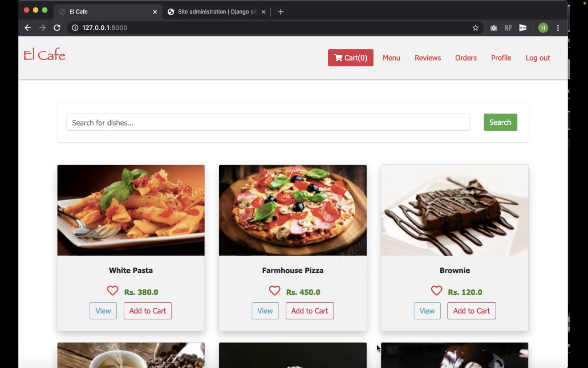588x368 pixels.
Task: Add White Pasta to cart
Action: click(x=148, y=311)
